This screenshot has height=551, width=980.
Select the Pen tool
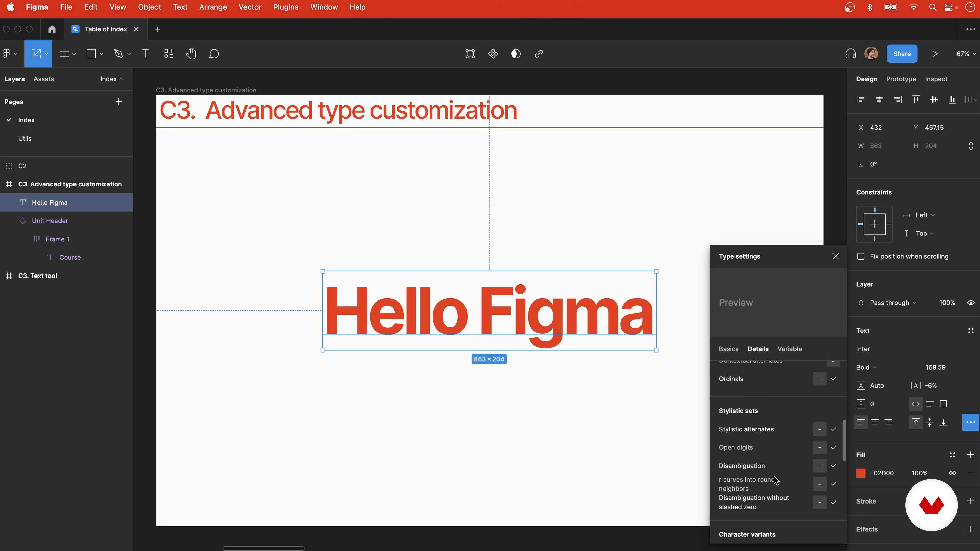click(119, 54)
